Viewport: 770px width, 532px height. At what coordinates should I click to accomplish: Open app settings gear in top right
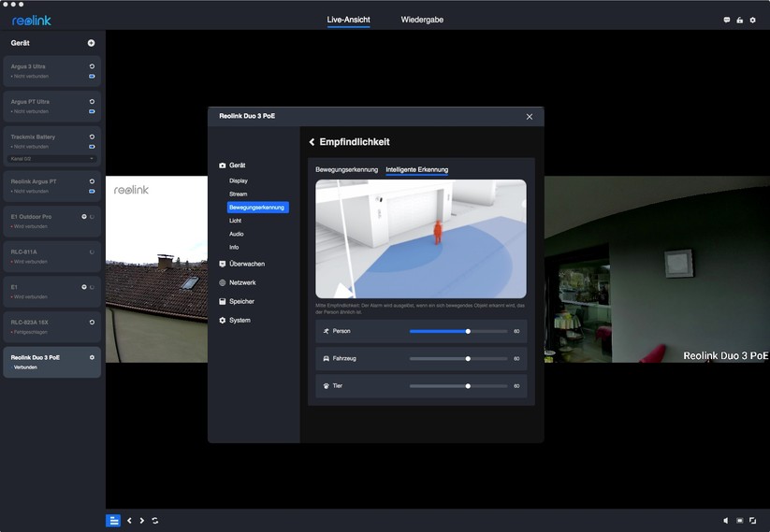pos(752,20)
